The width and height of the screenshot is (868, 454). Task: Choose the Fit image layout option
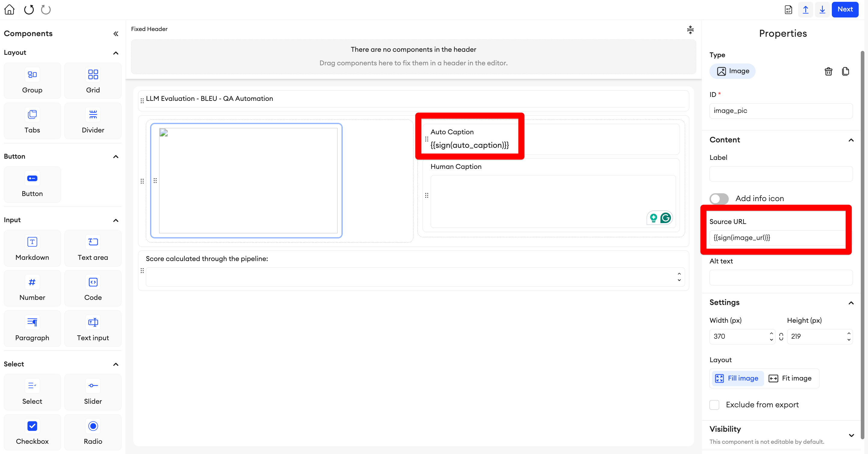click(790, 378)
